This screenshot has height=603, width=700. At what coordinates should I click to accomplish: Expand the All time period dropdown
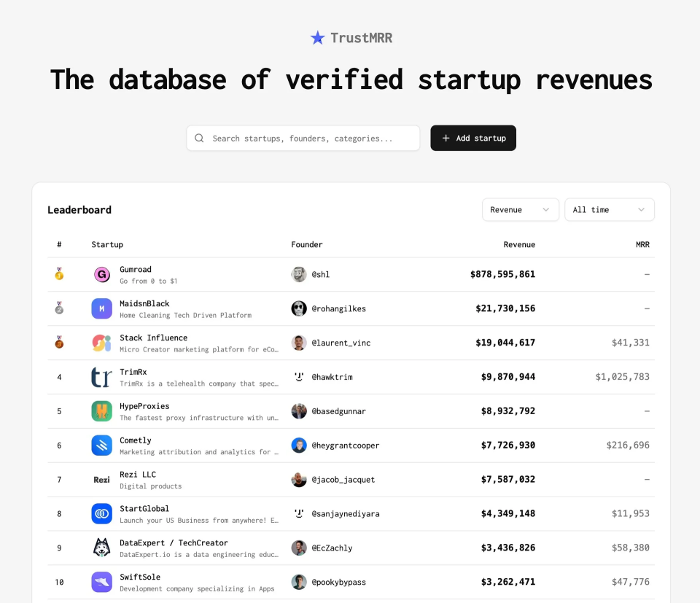tap(609, 210)
